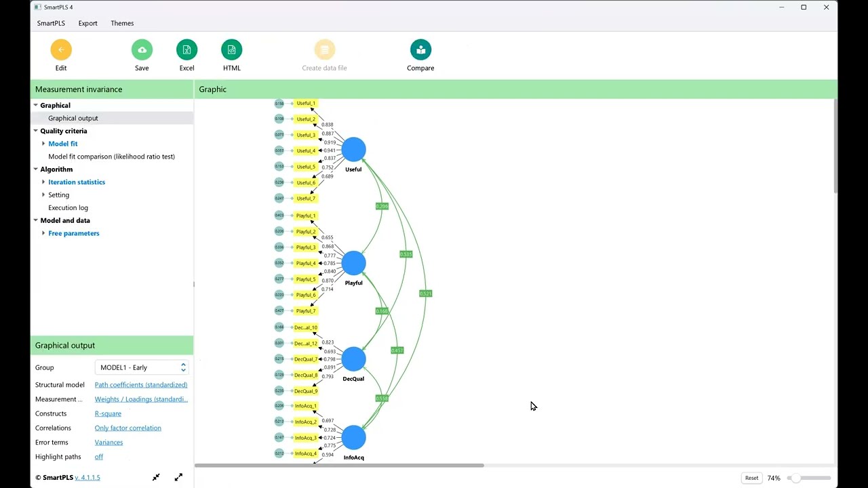This screenshot has height=488, width=868.
Task: Select the Playful_1 indicator box
Action: point(306,216)
